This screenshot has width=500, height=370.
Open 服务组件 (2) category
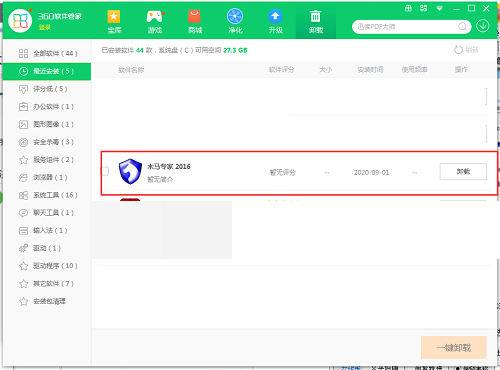[x=47, y=160]
